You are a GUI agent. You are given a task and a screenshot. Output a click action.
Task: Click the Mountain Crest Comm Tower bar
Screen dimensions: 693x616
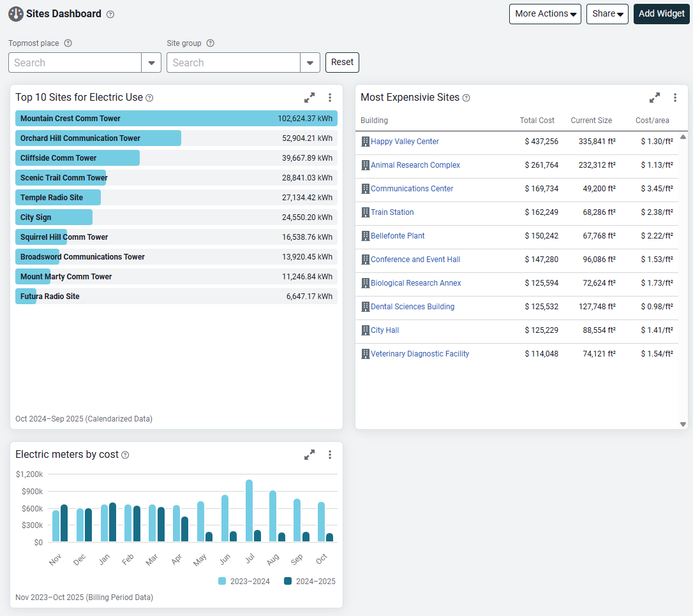click(176, 119)
